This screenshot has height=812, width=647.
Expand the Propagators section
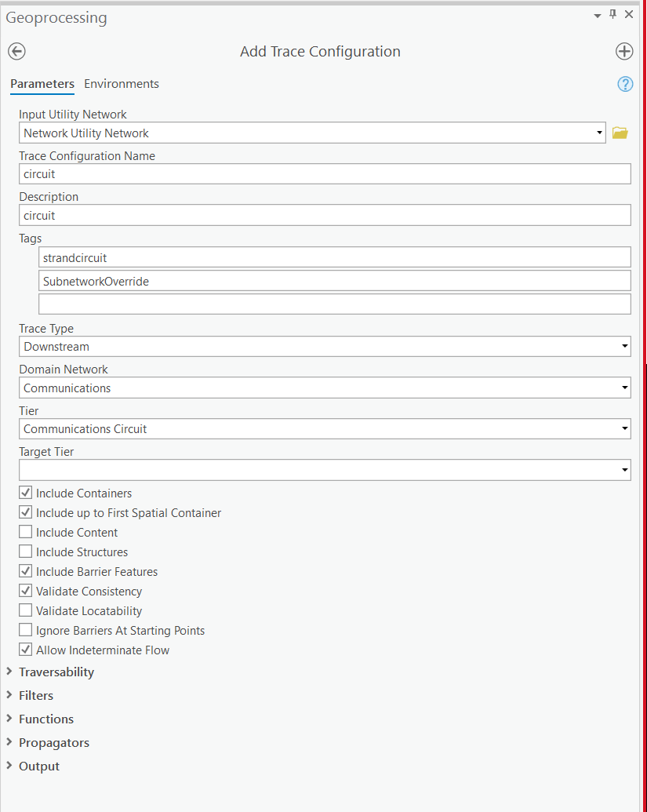point(53,743)
